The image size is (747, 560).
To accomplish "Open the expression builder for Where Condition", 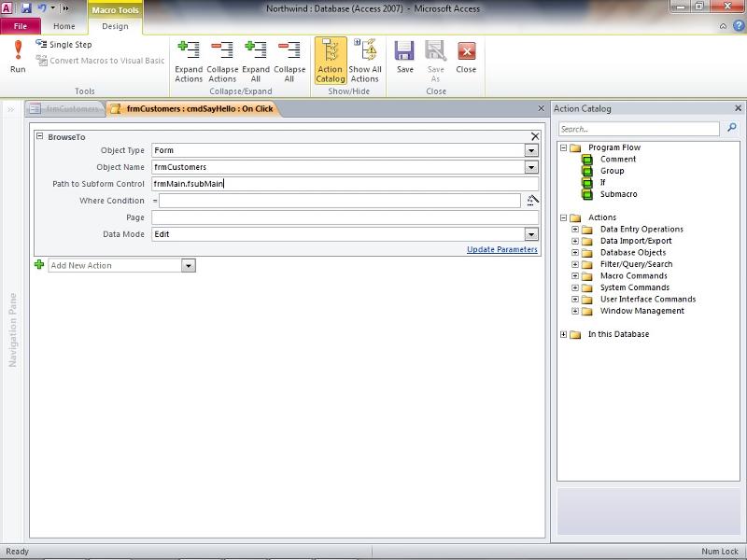I will pyautogui.click(x=532, y=201).
